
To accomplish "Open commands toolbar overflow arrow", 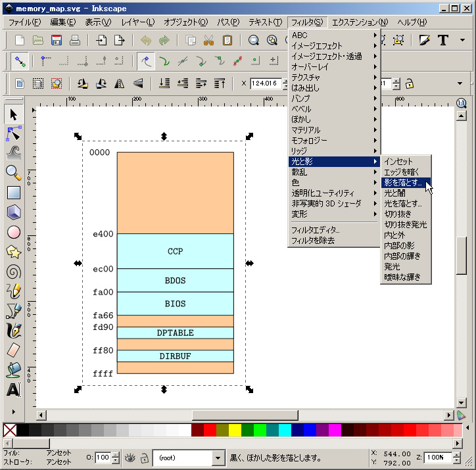I will click(462, 40).
